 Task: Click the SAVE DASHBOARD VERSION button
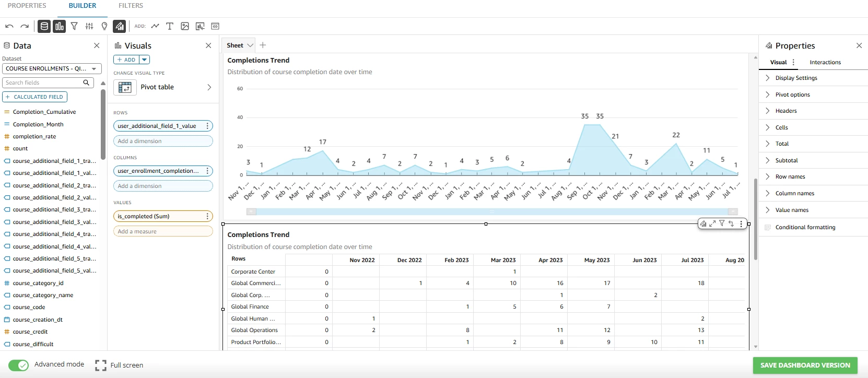tap(805, 365)
